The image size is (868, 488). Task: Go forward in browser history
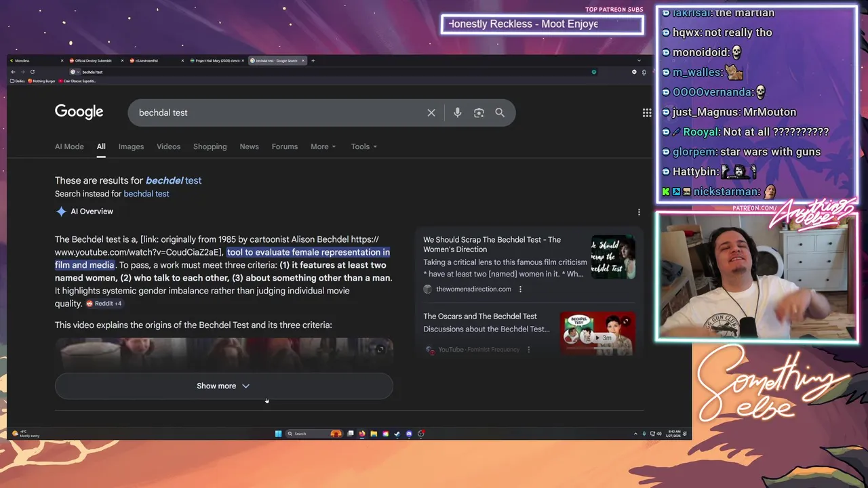(x=22, y=72)
